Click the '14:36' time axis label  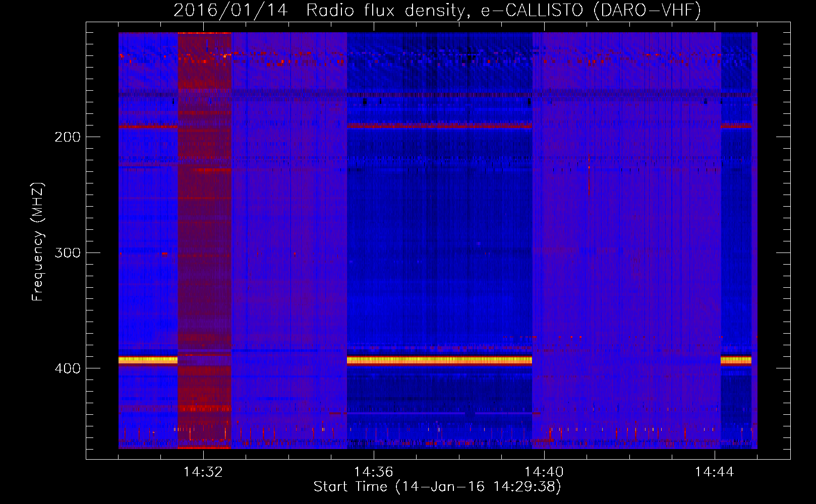(x=374, y=472)
